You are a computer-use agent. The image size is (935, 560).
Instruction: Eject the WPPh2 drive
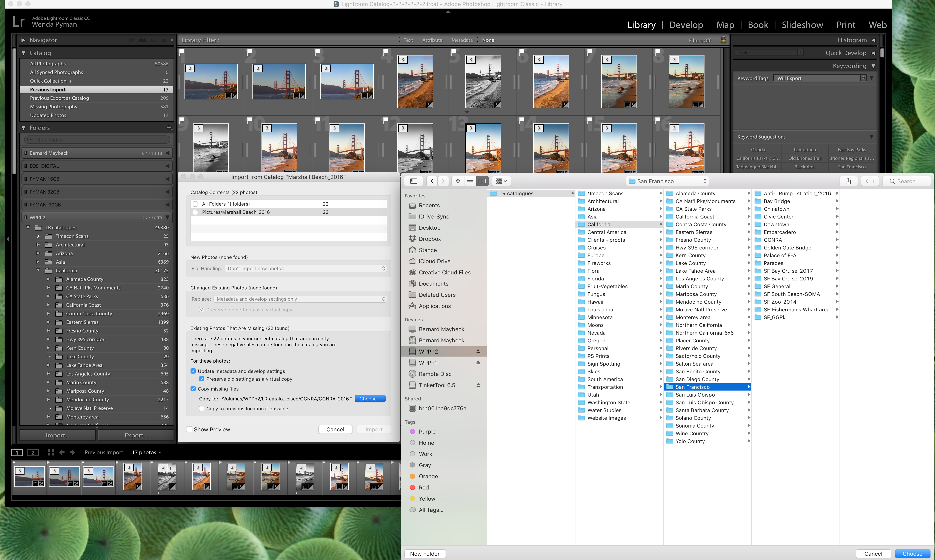tap(478, 351)
